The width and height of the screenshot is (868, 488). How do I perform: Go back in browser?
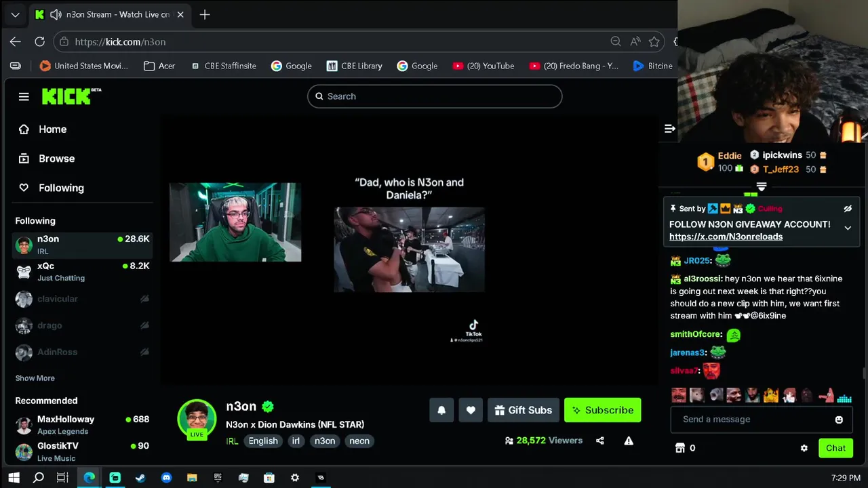point(15,41)
